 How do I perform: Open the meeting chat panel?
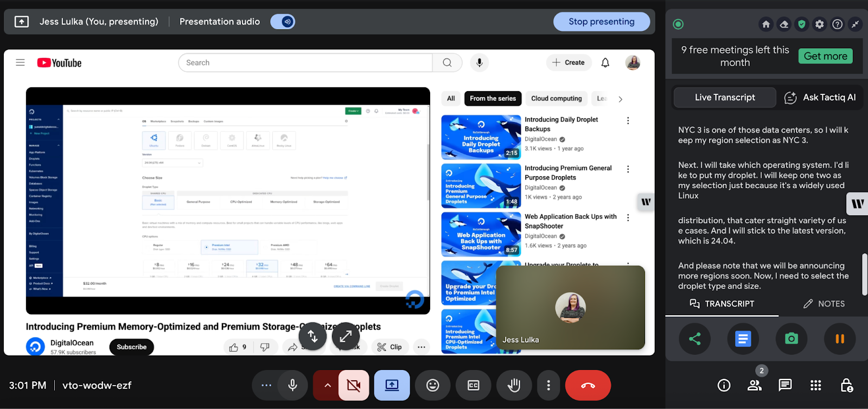(x=784, y=385)
